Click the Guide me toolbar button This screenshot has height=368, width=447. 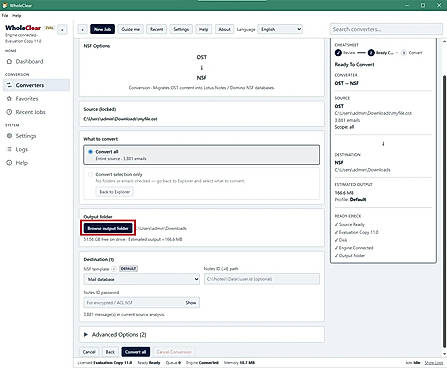pos(130,29)
